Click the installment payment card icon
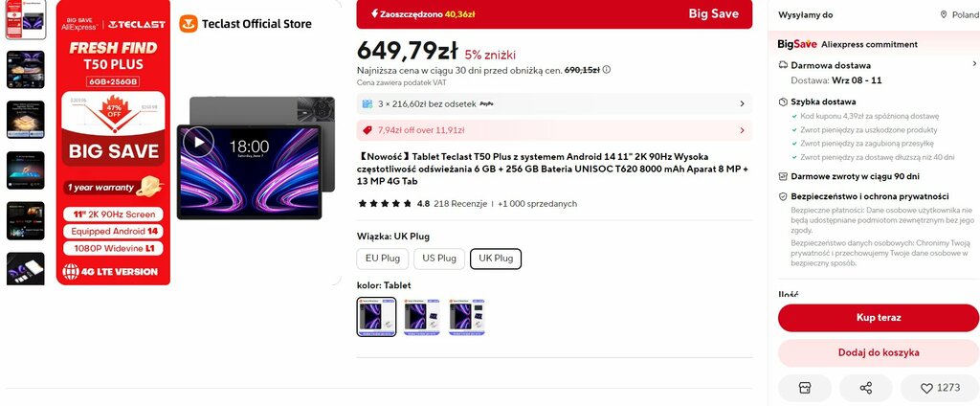 367,103
